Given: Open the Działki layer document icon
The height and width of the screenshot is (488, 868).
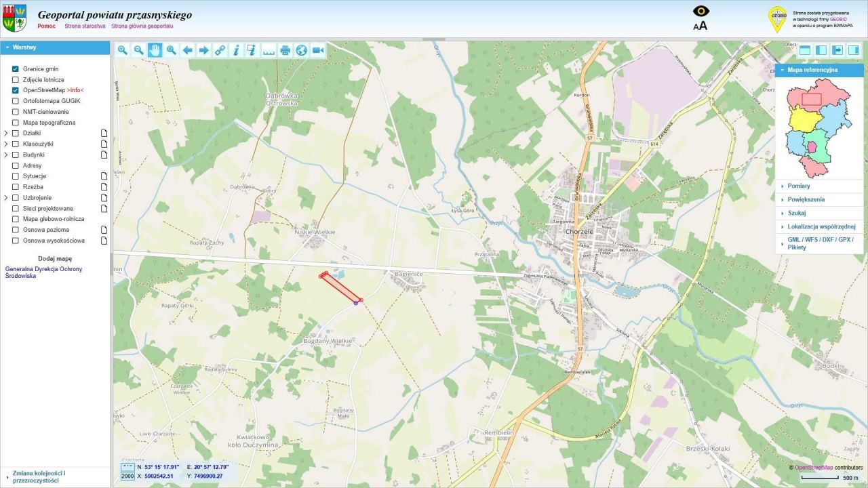Looking at the screenshot, I should click(x=104, y=134).
